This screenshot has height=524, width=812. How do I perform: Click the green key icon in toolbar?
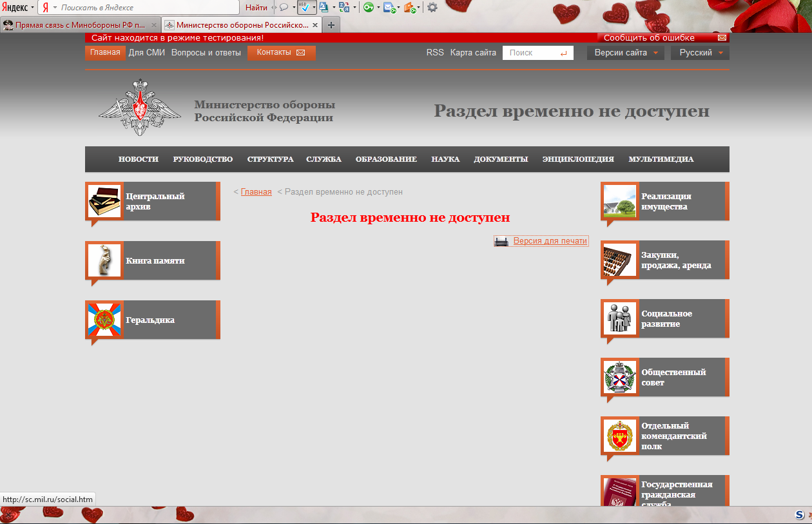[368, 7]
